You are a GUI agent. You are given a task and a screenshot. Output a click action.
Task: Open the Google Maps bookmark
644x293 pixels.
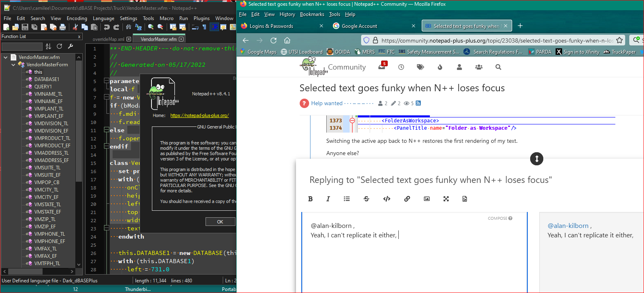pyautogui.click(x=258, y=52)
